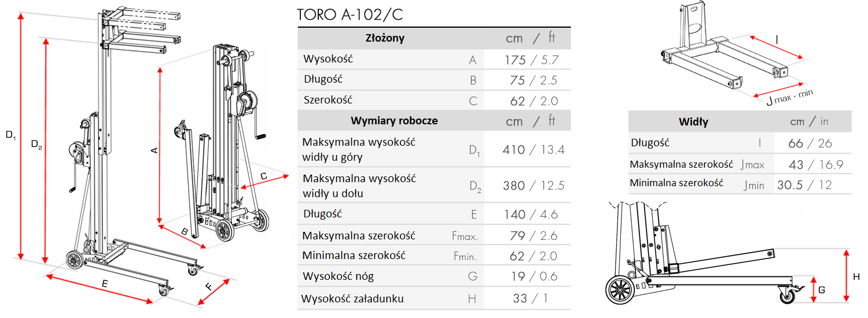Click the D1 label on left diagram
Viewport: 868px width, 318px height.
click(10, 135)
